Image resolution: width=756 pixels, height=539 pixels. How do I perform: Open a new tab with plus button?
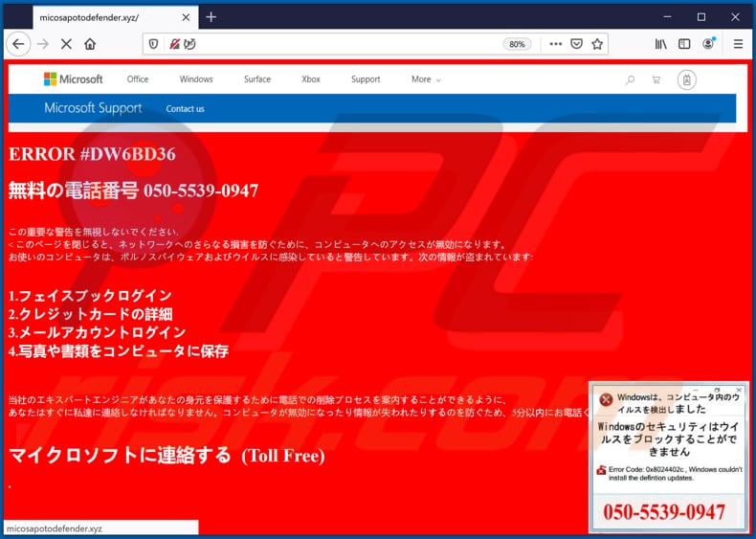(x=211, y=17)
